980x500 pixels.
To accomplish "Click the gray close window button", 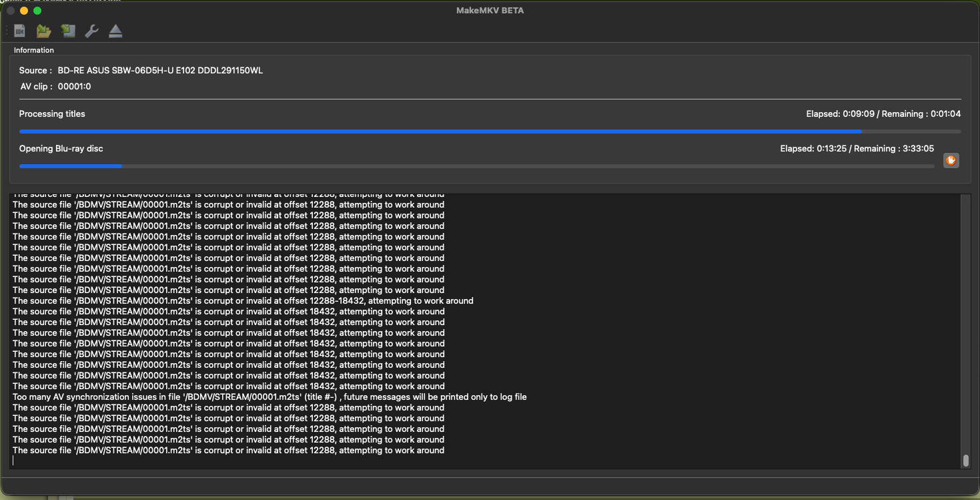I will [x=11, y=11].
